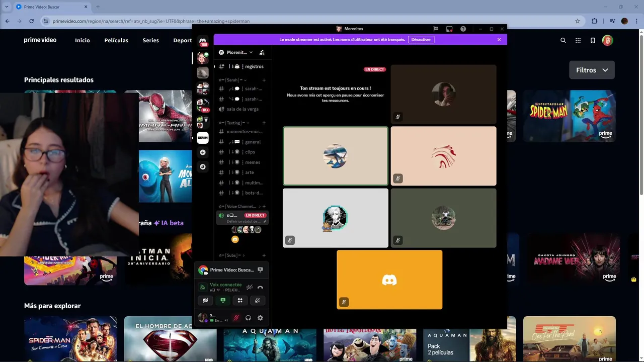644x362 pixels.
Task: Reload the Chrome page
Action: pyautogui.click(x=32, y=21)
